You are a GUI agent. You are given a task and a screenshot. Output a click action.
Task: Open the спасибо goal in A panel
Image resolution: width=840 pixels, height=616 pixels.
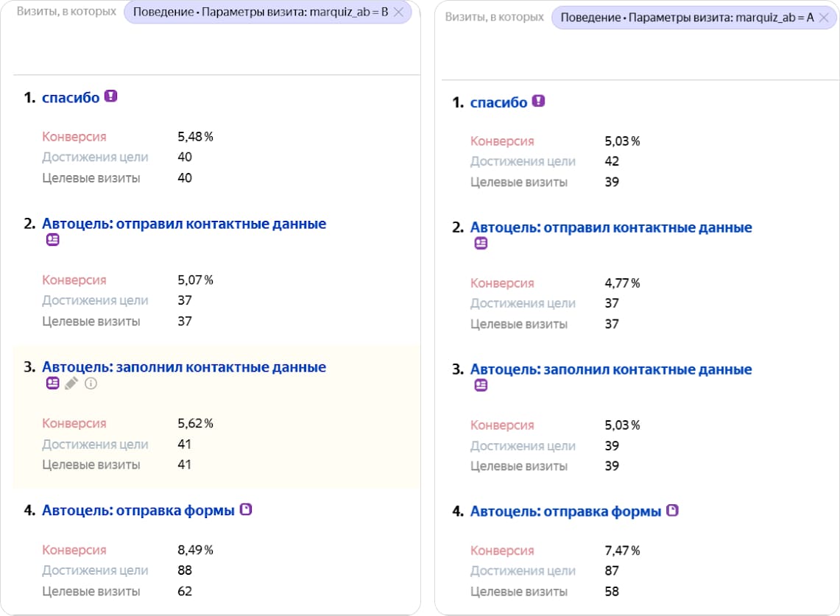click(498, 102)
